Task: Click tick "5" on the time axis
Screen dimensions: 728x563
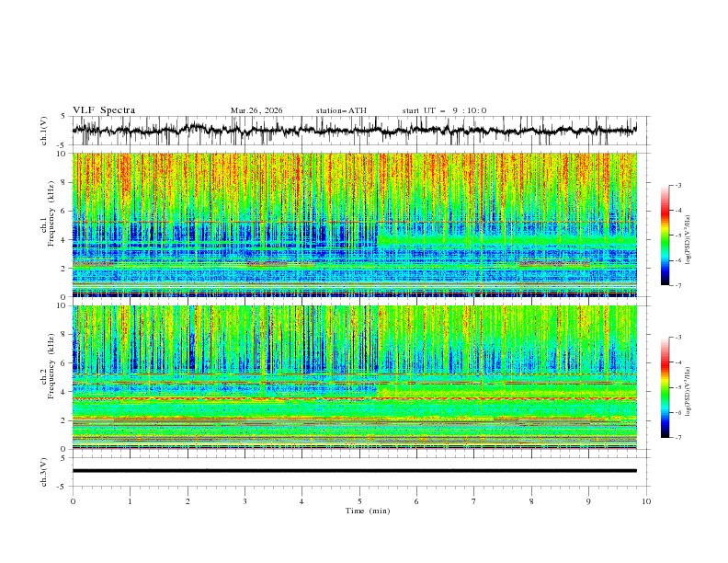Action: click(359, 501)
